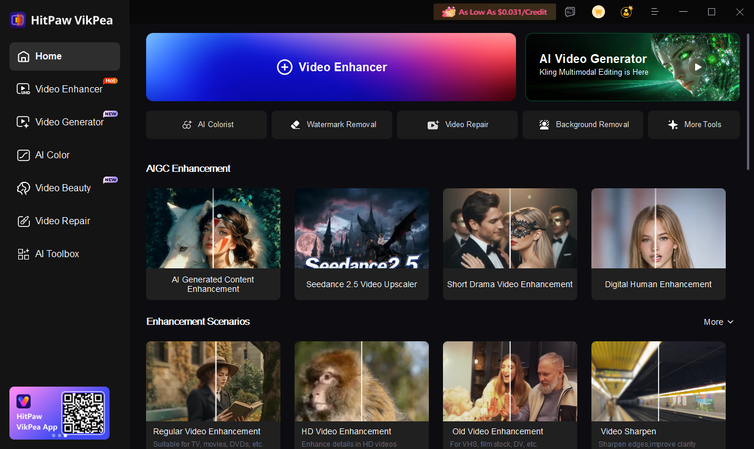Click the 'AIGC Enhancement' heading text
This screenshot has height=449, width=754.
click(x=188, y=169)
